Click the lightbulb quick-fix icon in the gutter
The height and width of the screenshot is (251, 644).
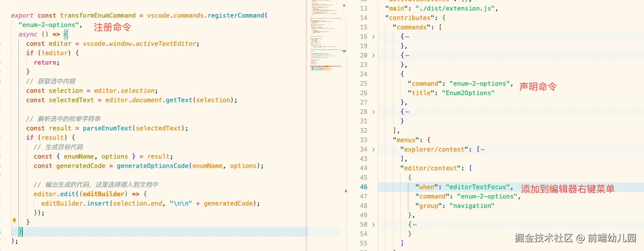[15, 220]
